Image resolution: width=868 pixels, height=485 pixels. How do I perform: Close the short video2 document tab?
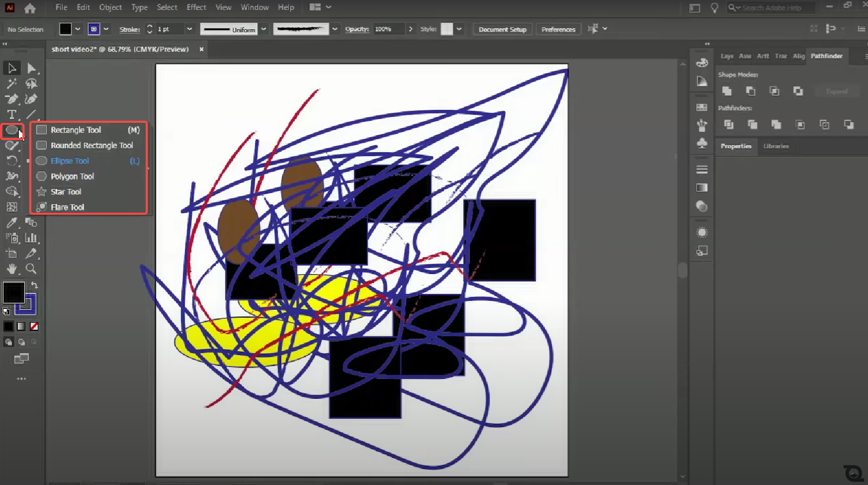(x=201, y=49)
